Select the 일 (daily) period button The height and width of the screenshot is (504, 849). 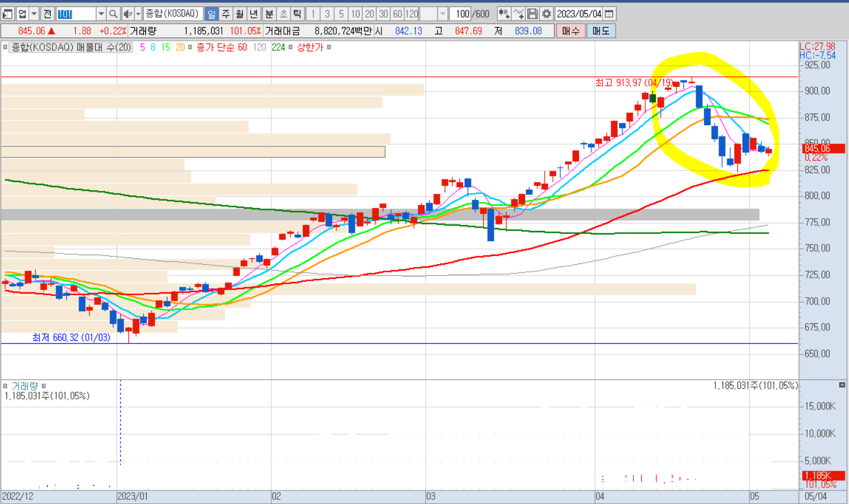pos(212,14)
